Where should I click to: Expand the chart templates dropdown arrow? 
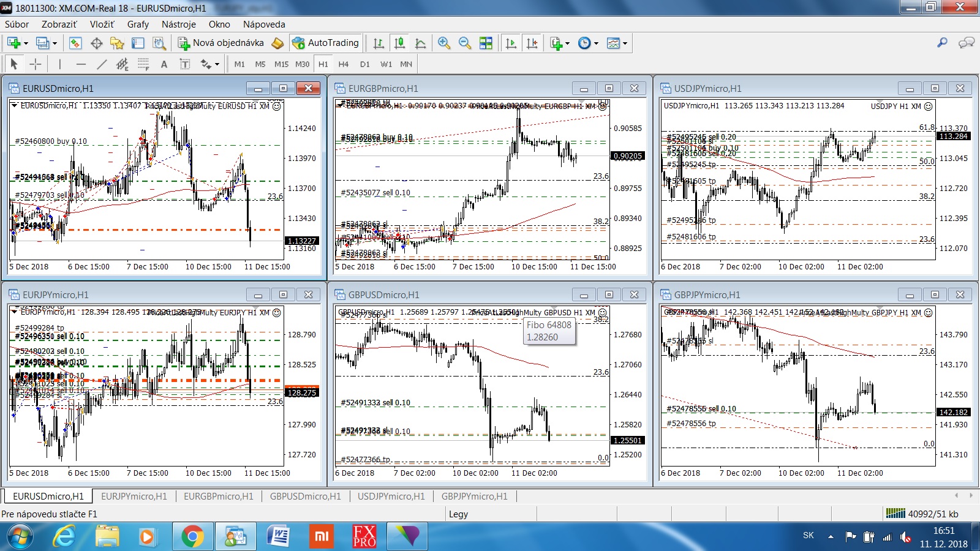coord(625,43)
